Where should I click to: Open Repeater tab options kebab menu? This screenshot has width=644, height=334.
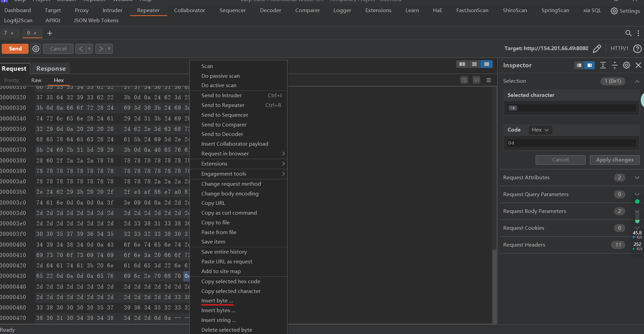tap(638, 33)
